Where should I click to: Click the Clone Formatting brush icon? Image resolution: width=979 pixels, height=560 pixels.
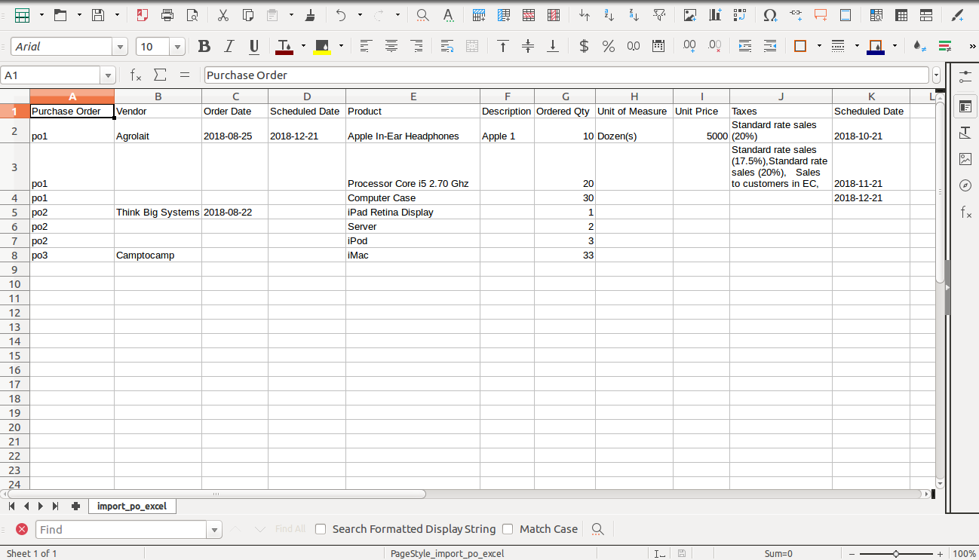[310, 15]
